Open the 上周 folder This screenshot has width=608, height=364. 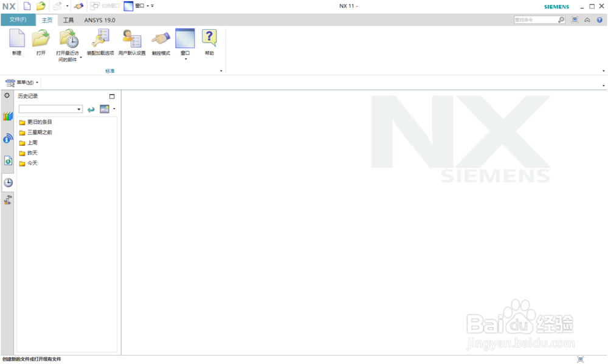tap(29, 143)
